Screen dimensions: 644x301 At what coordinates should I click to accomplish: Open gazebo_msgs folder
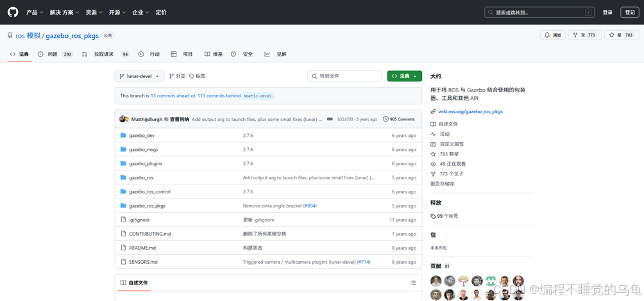143,150
